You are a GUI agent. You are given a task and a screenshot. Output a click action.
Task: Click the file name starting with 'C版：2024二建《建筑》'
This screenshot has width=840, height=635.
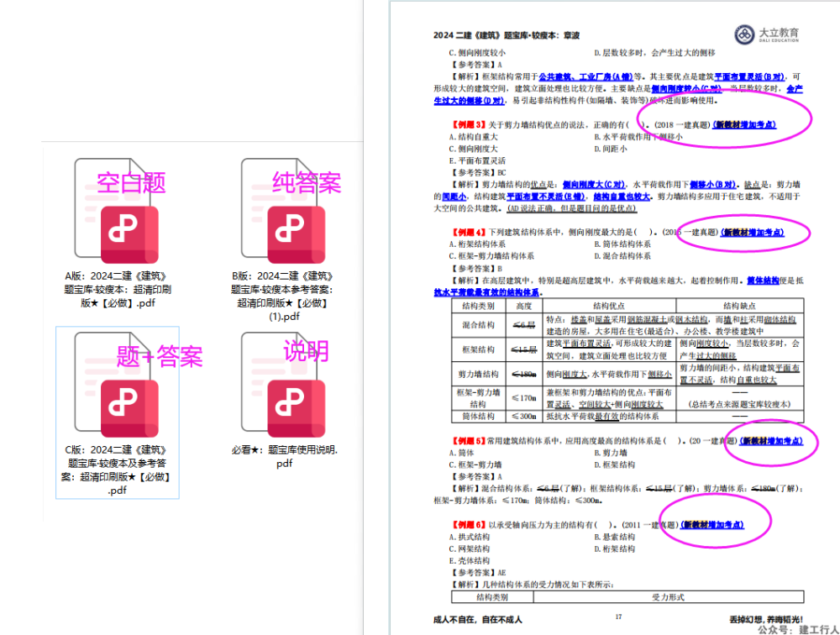pyautogui.click(x=117, y=470)
